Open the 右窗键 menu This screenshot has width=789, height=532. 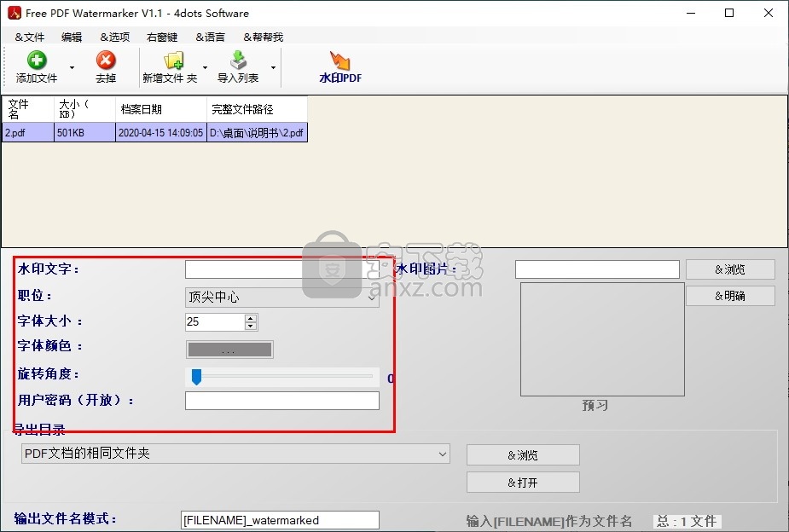click(x=162, y=38)
